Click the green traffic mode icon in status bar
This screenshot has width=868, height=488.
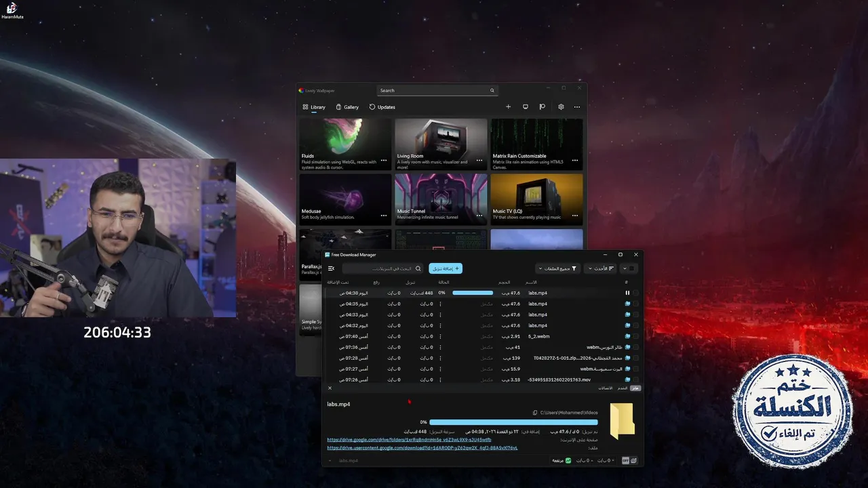568,460
